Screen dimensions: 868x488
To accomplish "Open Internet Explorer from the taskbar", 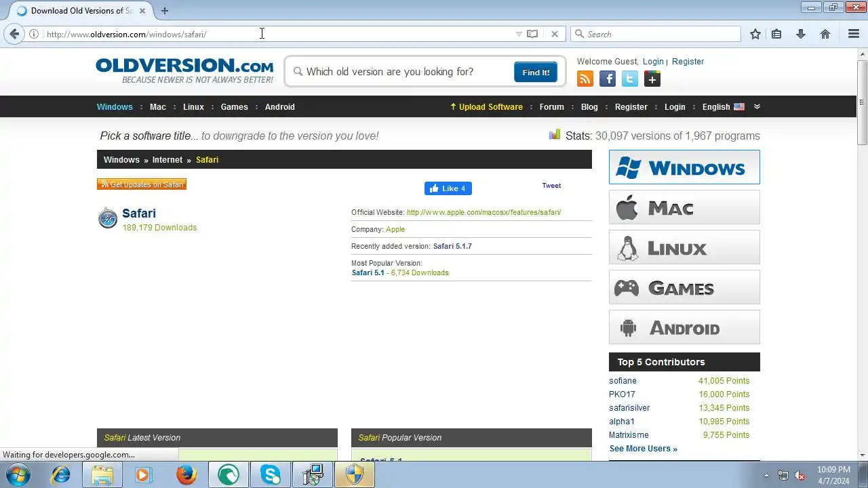I will (x=61, y=474).
